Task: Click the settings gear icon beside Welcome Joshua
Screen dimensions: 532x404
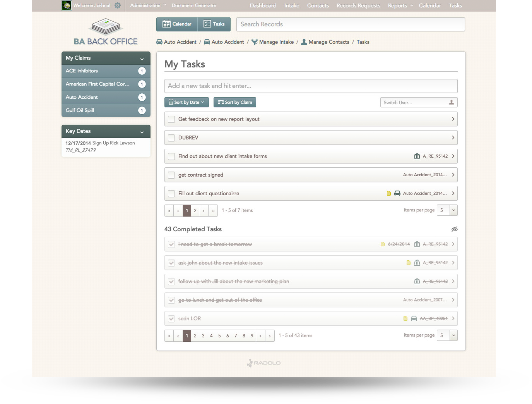Action: (118, 5)
